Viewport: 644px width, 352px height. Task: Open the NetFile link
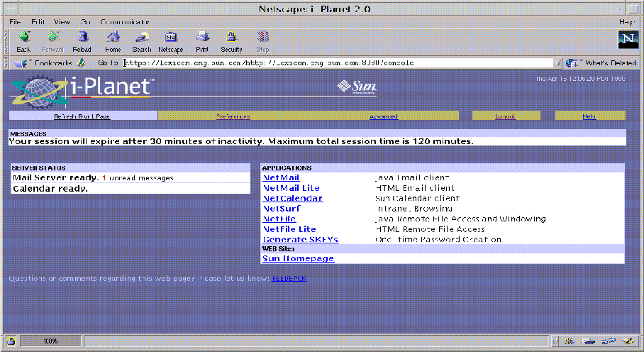coord(279,219)
